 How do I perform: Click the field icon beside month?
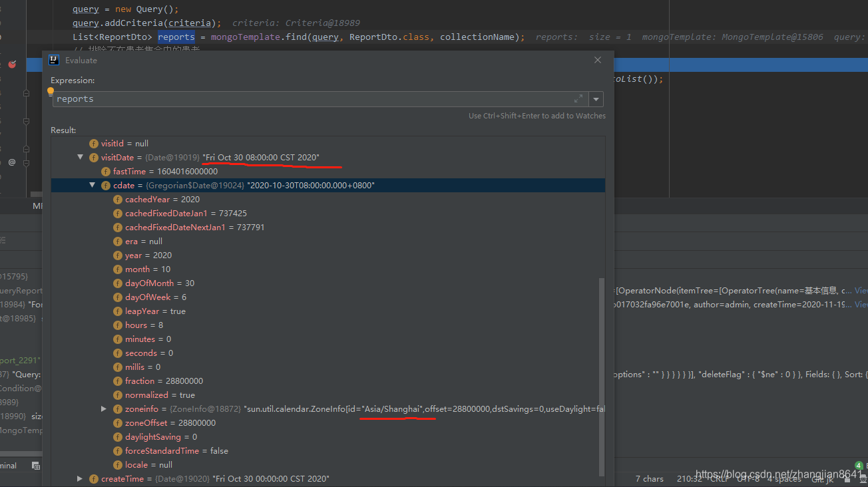tap(118, 269)
